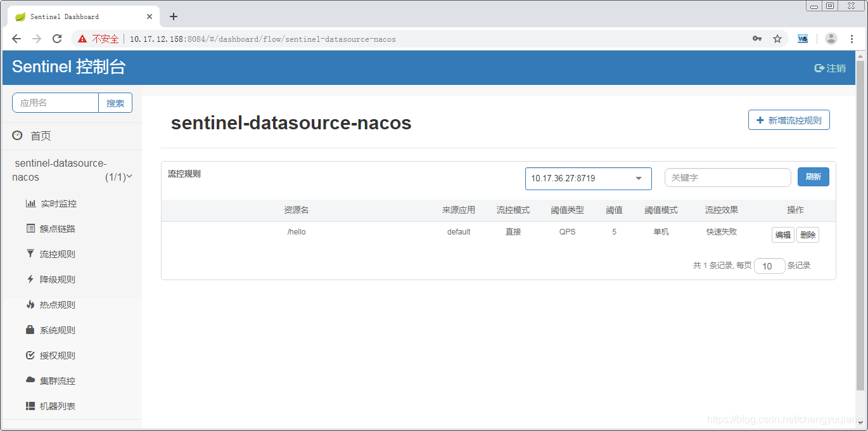Click the insecure warning triangle icon
868x431 pixels.
click(x=82, y=39)
